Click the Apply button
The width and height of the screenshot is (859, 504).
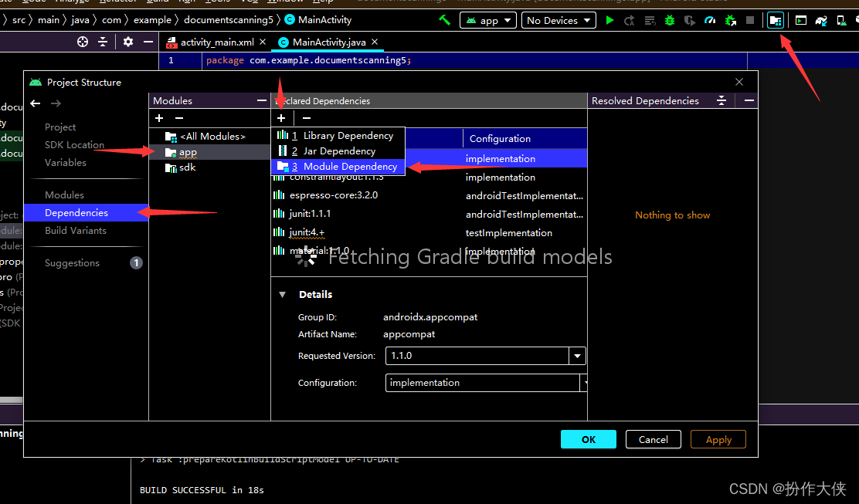(x=718, y=439)
